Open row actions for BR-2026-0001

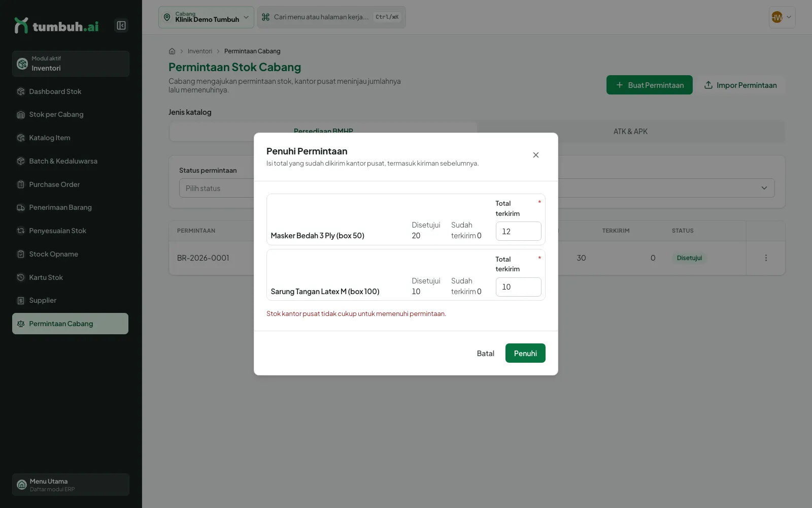766,258
